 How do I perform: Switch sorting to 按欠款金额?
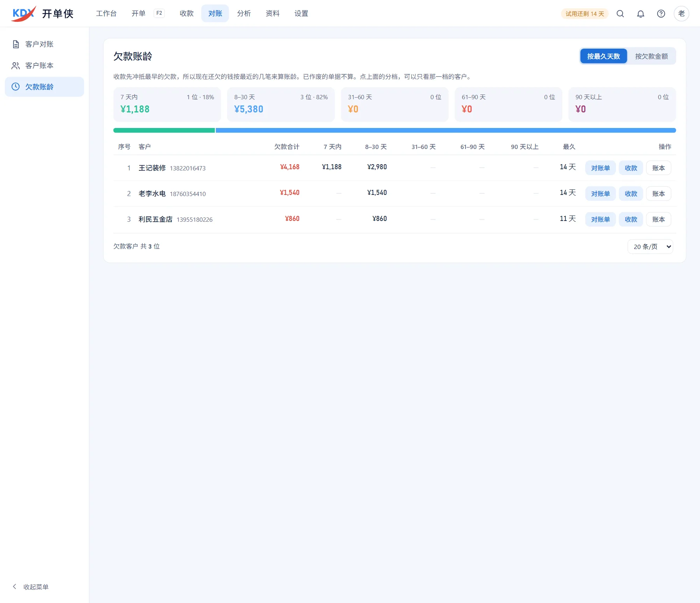click(651, 56)
